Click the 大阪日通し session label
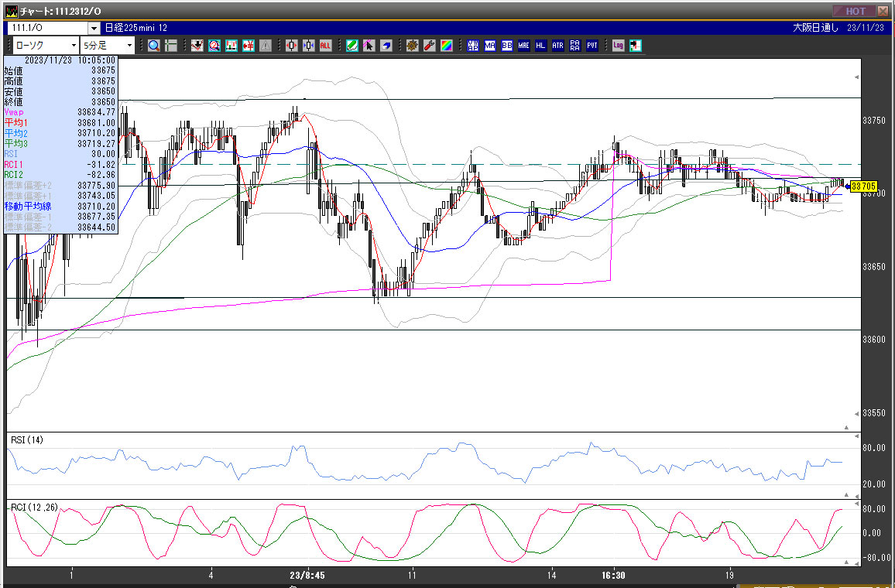 816,28
